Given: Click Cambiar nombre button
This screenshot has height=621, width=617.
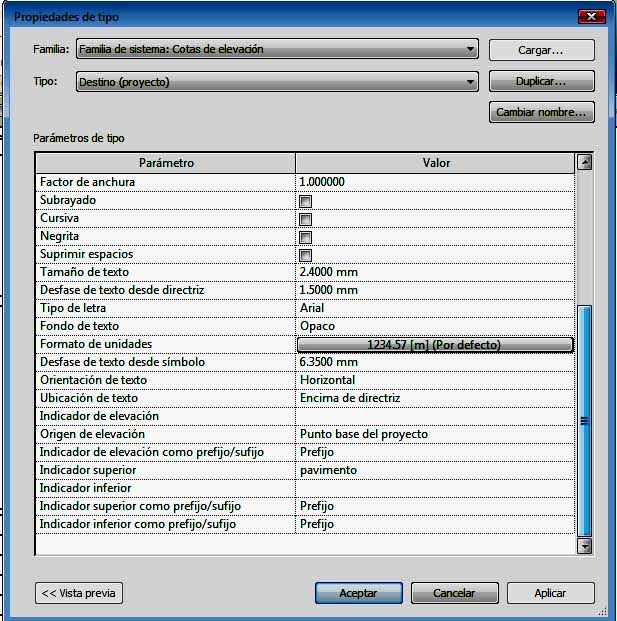Looking at the screenshot, I should click(541, 112).
